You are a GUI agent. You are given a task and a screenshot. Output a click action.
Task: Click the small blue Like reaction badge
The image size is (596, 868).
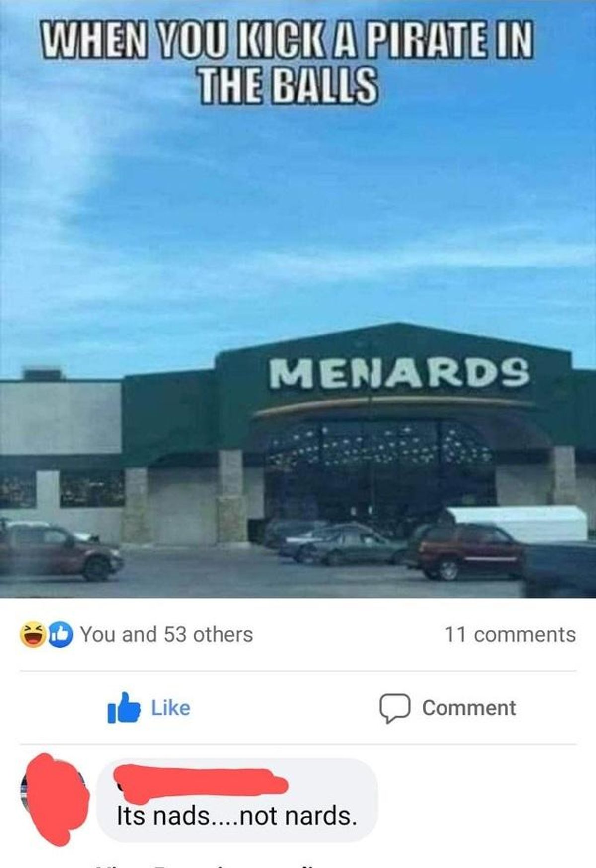60,635
